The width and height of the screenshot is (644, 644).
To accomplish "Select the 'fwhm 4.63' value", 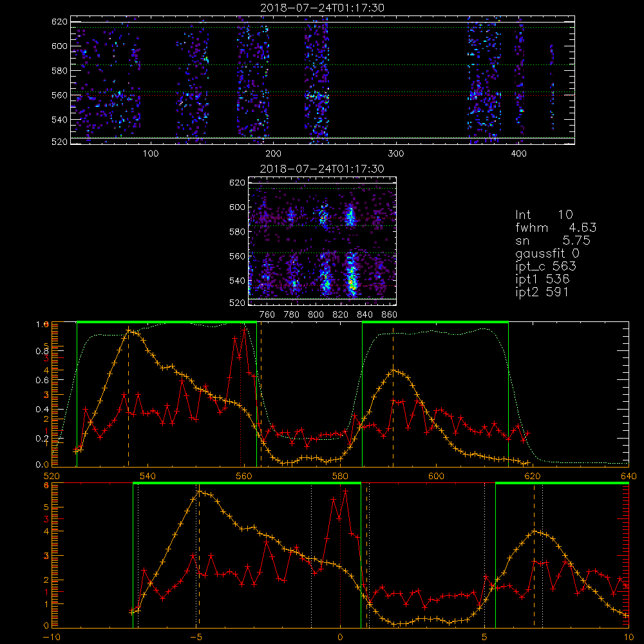I will tap(556, 227).
